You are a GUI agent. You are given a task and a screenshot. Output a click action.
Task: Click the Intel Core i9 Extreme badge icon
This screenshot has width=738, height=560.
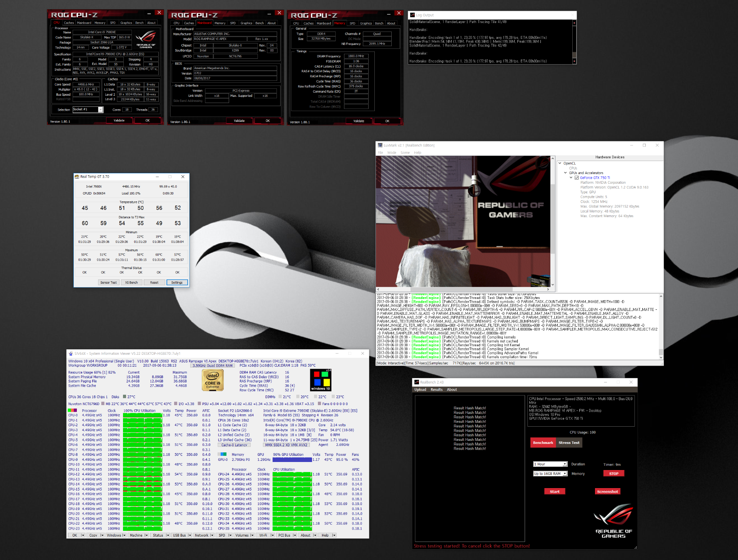(x=213, y=381)
